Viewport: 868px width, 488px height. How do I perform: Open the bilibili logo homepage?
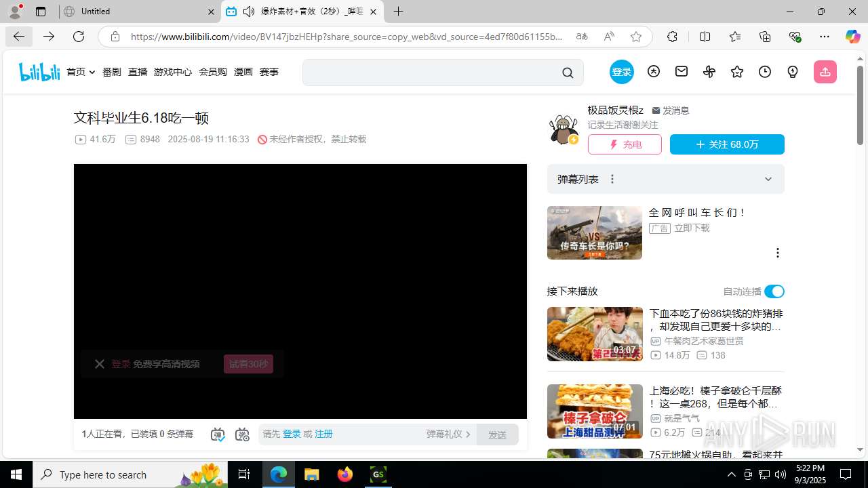coord(39,72)
